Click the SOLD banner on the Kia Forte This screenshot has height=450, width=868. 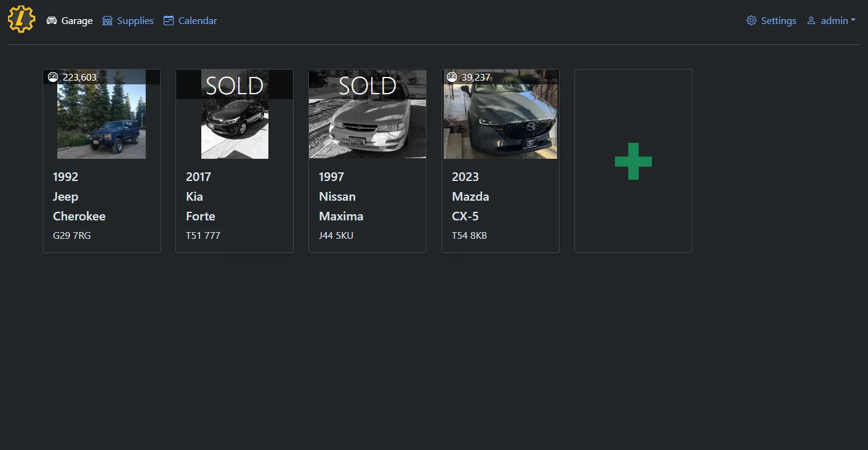[234, 85]
